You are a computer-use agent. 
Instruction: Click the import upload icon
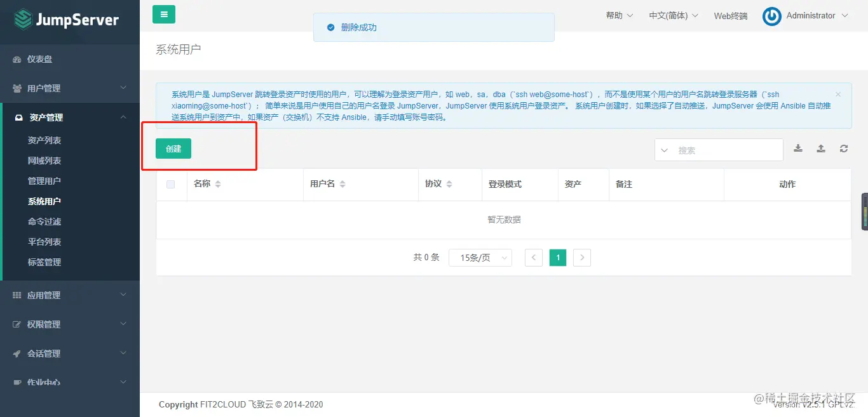pos(821,149)
